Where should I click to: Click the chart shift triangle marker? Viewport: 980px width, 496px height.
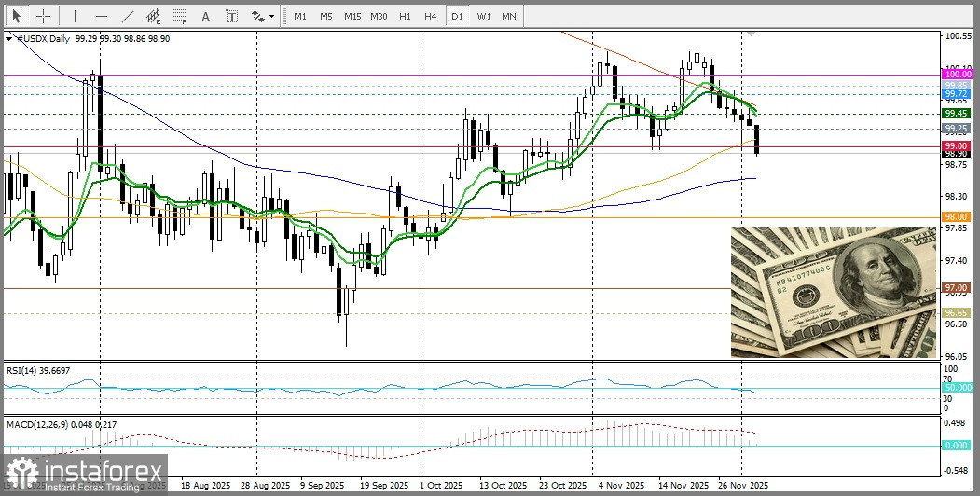pos(752,34)
